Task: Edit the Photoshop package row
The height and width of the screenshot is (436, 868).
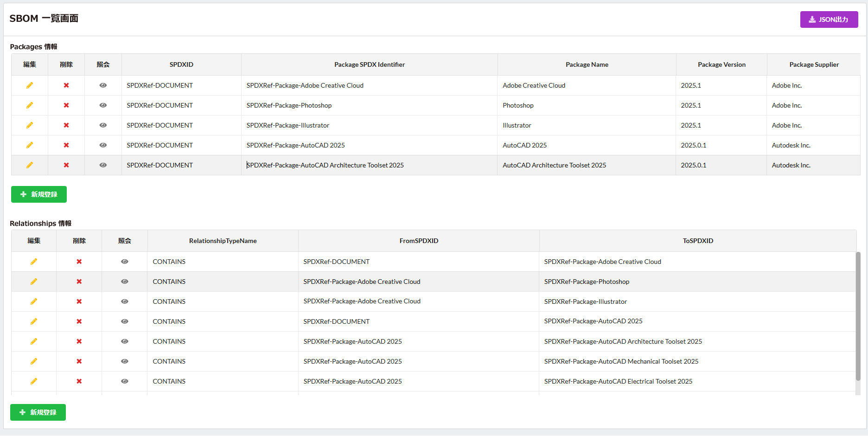Action: (30, 105)
